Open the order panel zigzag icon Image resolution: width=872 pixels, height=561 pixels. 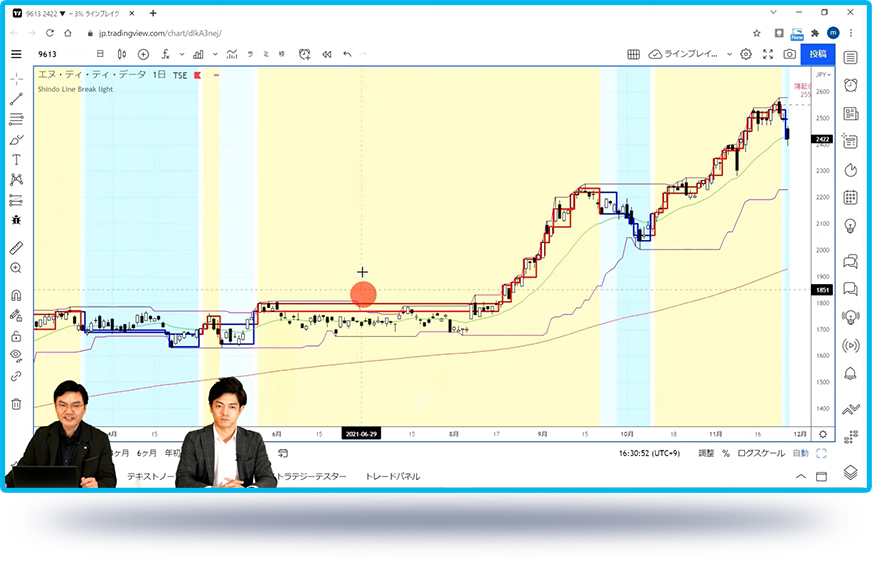(x=850, y=410)
